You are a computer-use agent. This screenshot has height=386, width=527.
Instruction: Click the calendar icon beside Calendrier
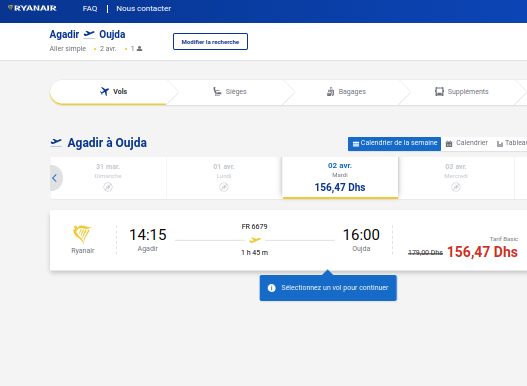coord(449,144)
